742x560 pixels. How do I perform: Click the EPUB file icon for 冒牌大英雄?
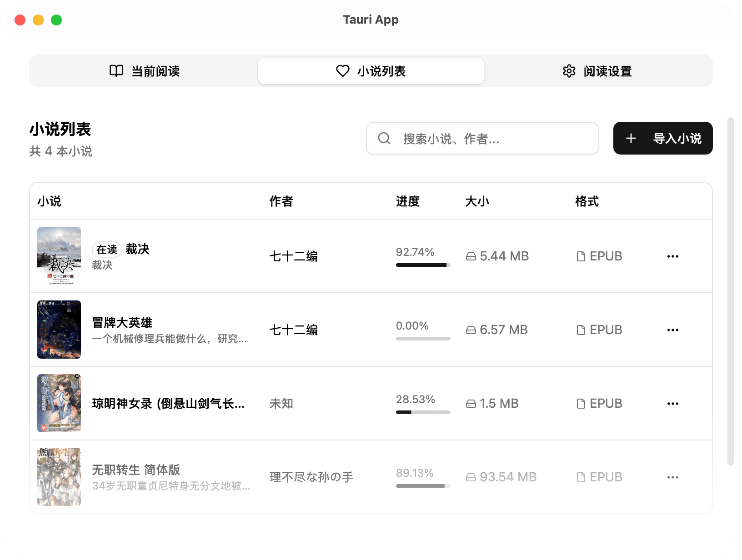coord(581,330)
